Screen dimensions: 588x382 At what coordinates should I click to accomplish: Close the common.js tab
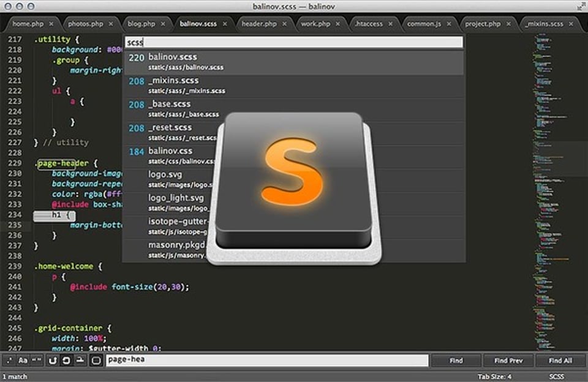pyautogui.click(x=449, y=23)
